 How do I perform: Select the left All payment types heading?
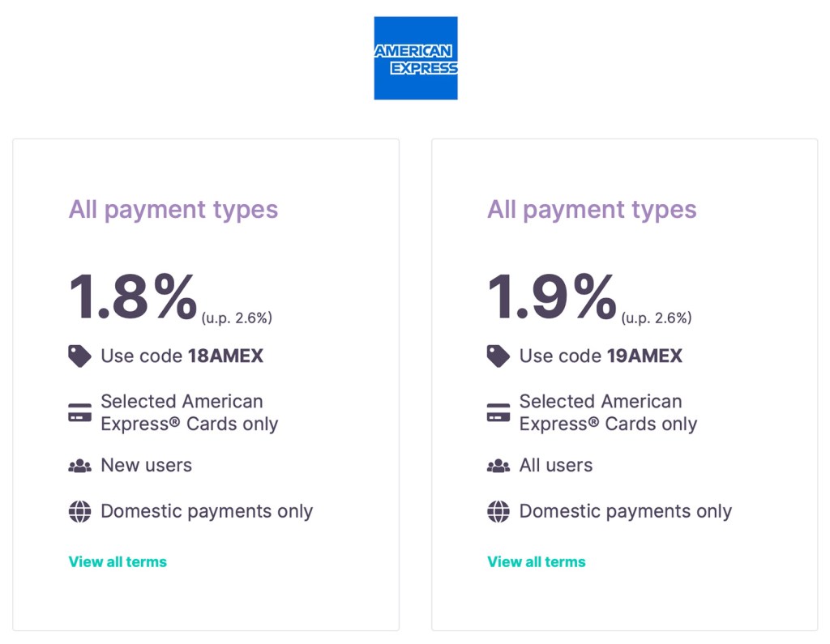[173, 209]
